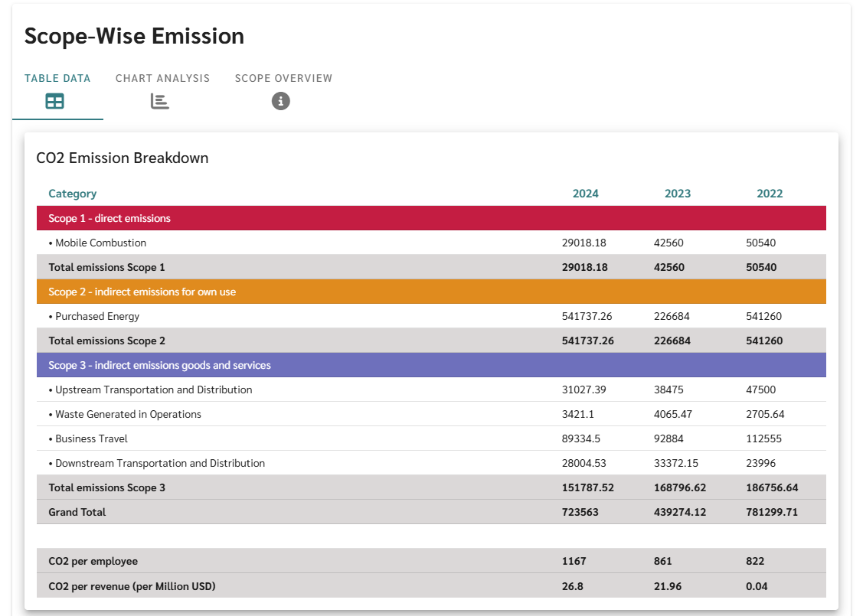
Task: Click the Mobile Combustion 2023 value 42560
Action: point(668,243)
